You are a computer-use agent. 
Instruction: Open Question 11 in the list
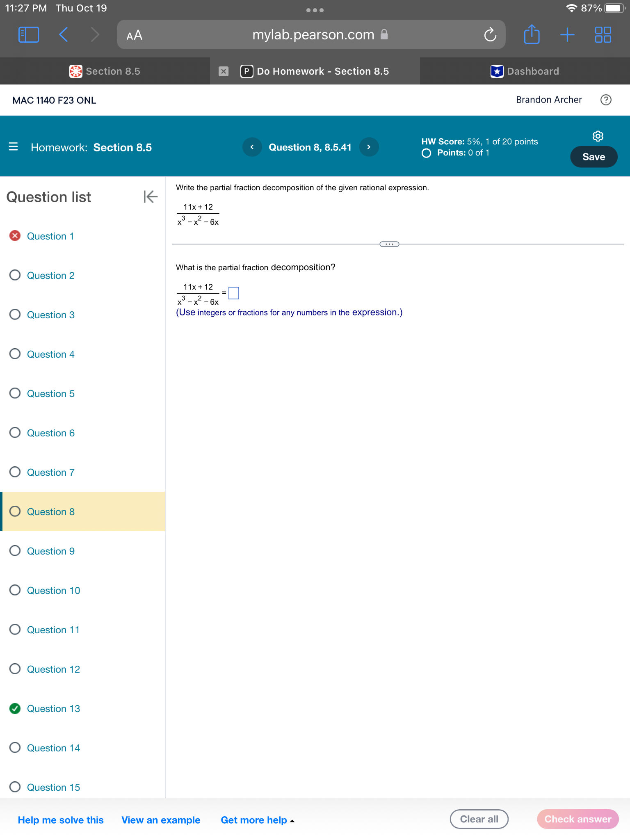pyautogui.click(x=53, y=630)
